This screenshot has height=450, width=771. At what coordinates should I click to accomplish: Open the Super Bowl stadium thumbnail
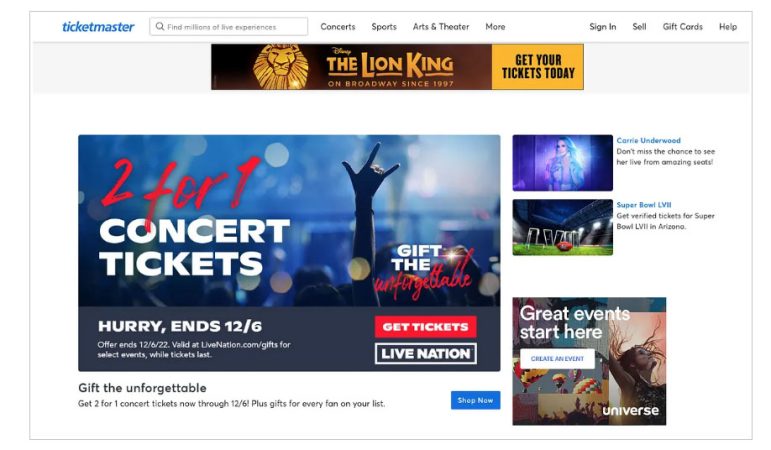pyautogui.click(x=563, y=227)
